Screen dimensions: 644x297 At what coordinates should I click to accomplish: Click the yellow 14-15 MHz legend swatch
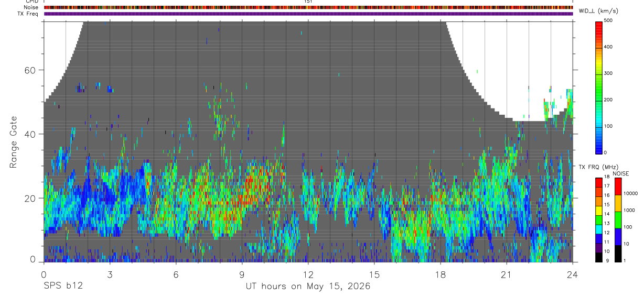click(599, 211)
